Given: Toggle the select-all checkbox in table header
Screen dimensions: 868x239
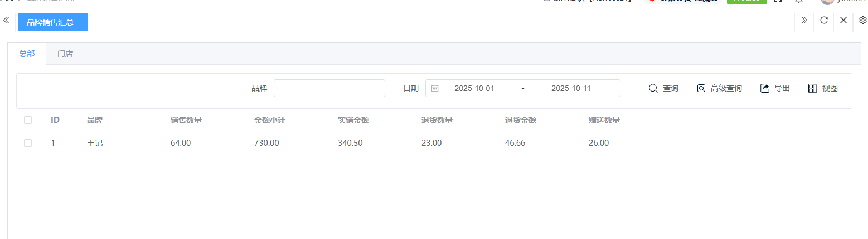Looking at the screenshot, I should point(28,120).
